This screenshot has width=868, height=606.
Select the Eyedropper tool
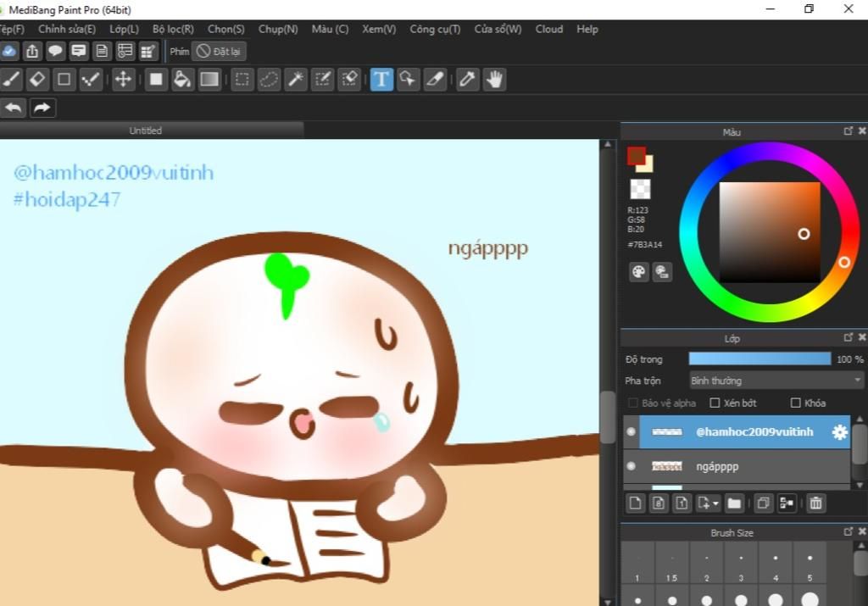[467, 80]
